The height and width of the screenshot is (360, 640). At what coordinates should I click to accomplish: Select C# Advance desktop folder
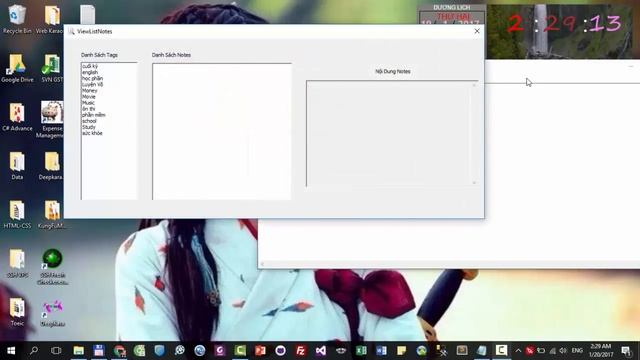point(17,117)
